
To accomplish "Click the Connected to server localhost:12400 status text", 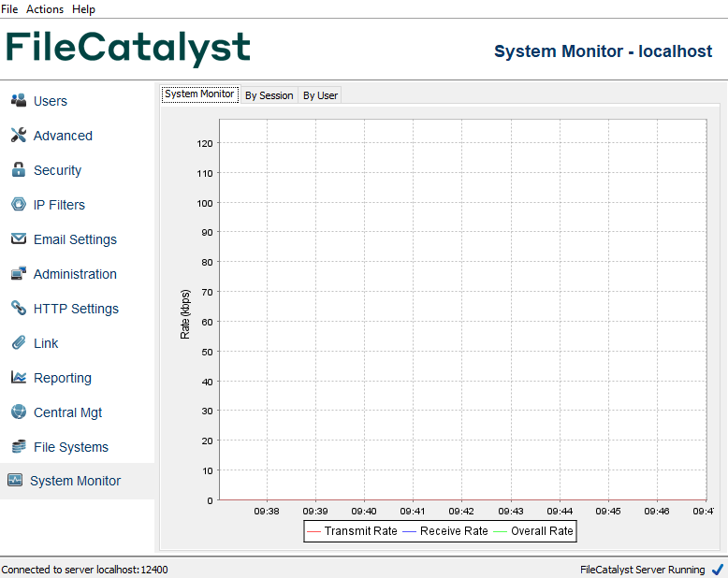I will 84,570.
